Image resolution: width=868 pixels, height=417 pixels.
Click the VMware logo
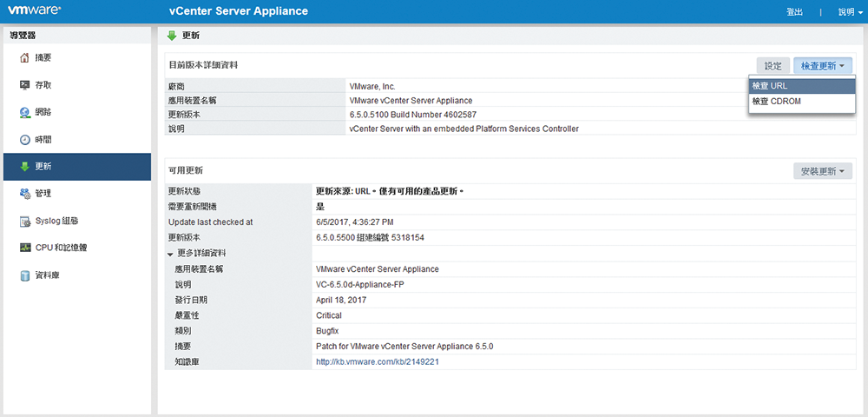click(34, 11)
